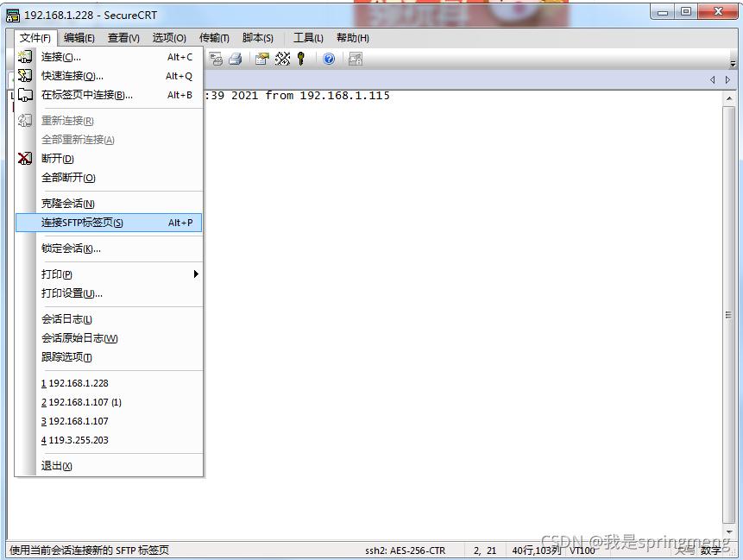Minimize the SecureCRT window
Screen dimensions: 743x560
663,12
